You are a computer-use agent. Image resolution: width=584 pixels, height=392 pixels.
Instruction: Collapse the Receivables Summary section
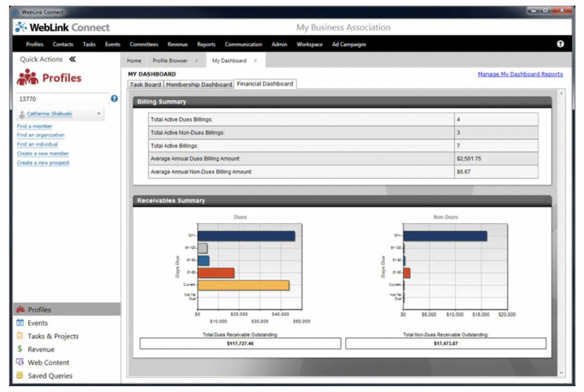pos(546,200)
